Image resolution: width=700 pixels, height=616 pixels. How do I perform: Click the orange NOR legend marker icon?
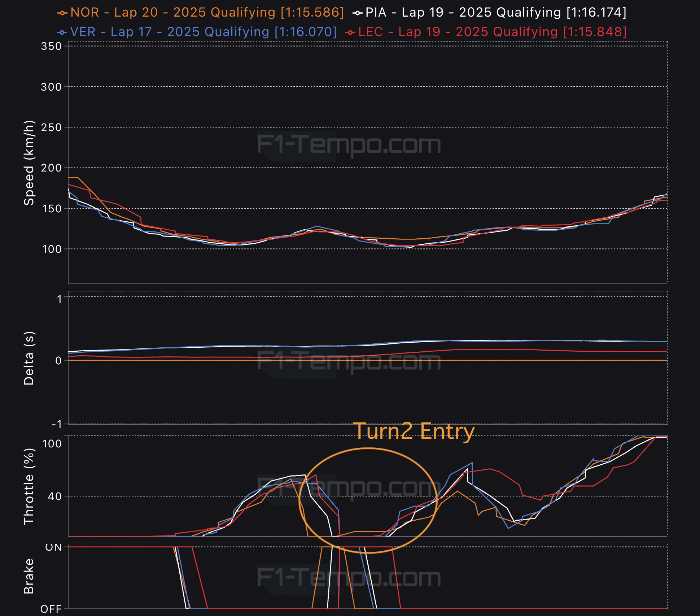click(x=62, y=13)
